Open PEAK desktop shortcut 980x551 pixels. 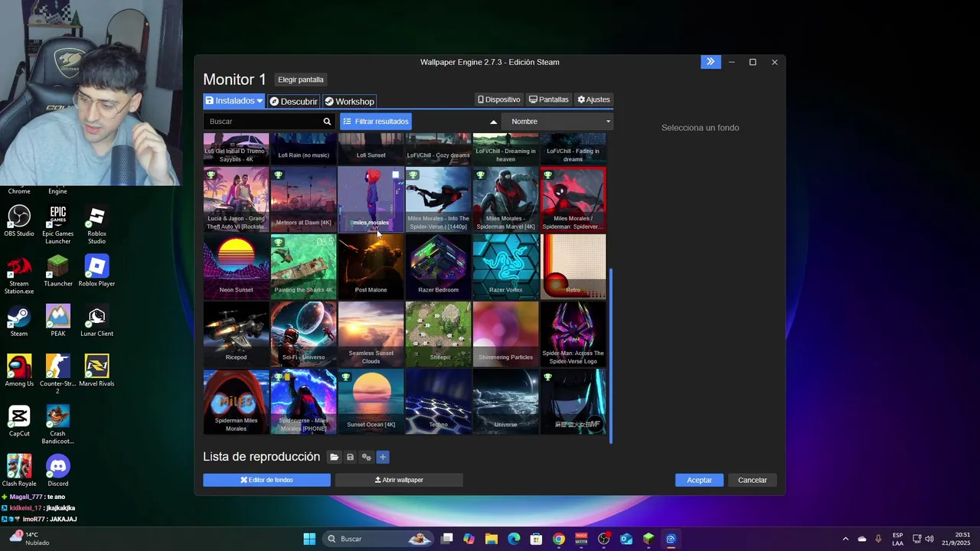click(x=57, y=321)
